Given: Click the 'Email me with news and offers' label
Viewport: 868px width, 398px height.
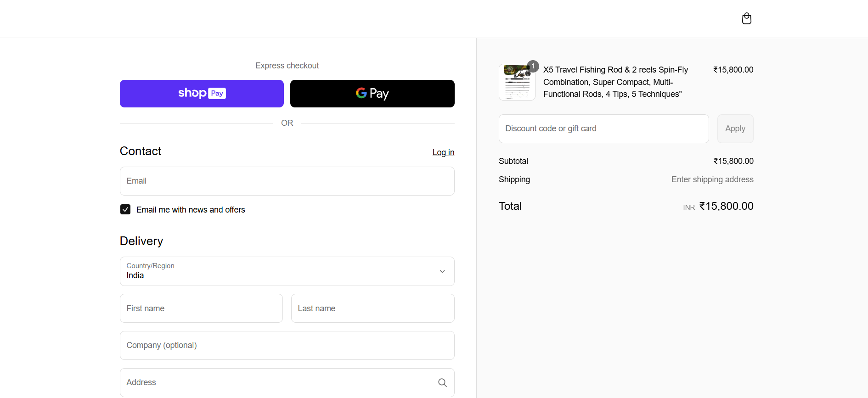Looking at the screenshot, I should click(x=191, y=210).
